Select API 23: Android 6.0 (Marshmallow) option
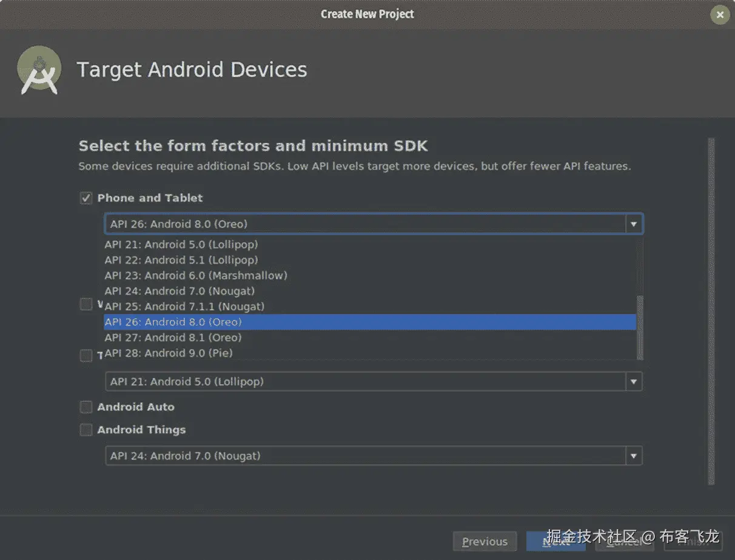Image resolution: width=735 pixels, height=560 pixels. click(196, 276)
